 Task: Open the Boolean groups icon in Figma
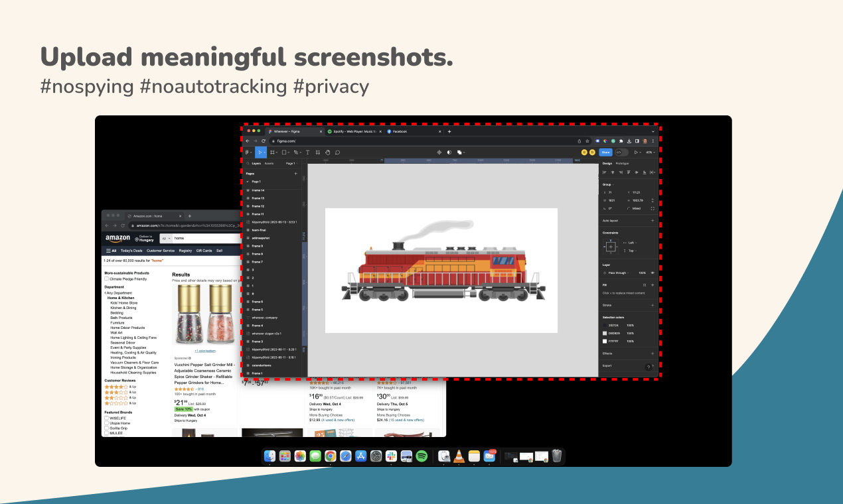[459, 152]
